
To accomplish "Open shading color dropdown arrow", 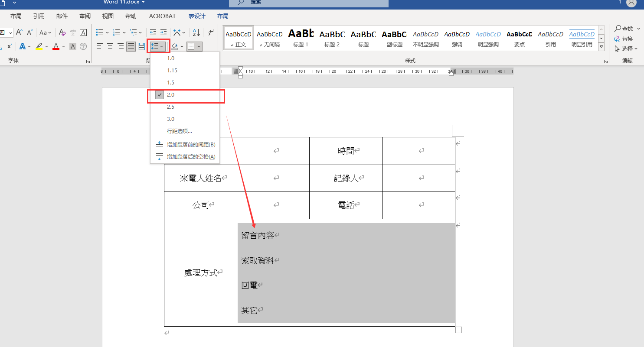I will pyautogui.click(x=182, y=46).
